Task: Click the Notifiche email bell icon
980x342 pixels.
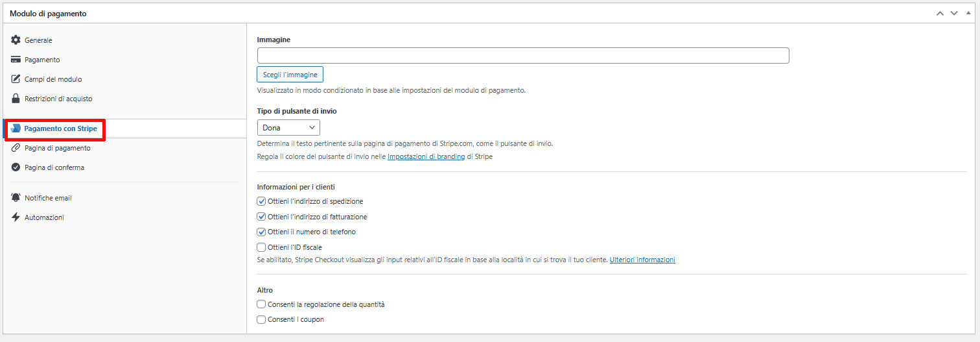Action: (16, 198)
